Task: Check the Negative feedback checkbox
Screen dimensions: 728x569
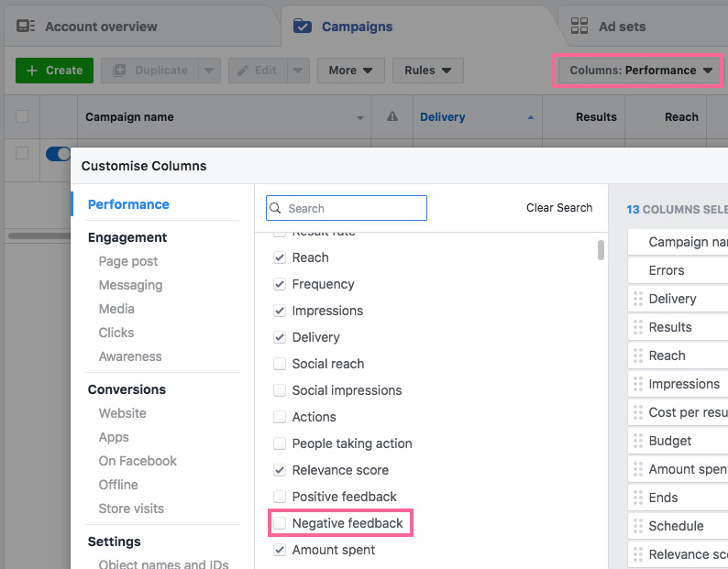Action: [x=280, y=523]
